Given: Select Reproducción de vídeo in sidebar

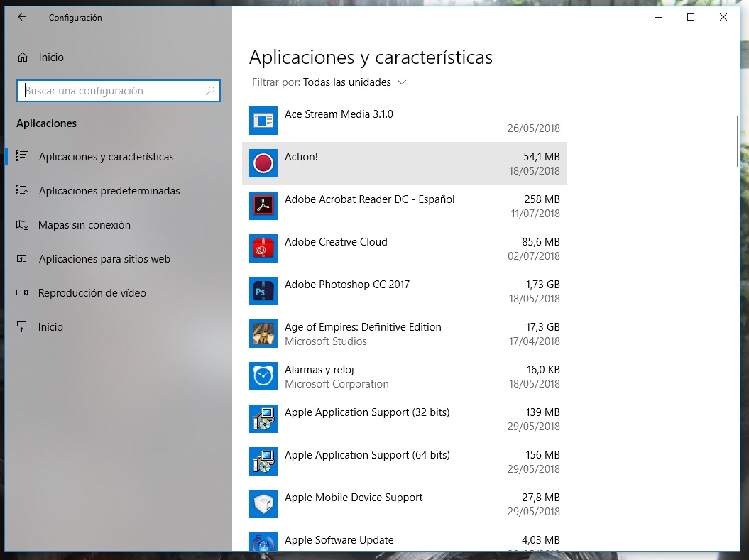Looking at the screenshot, I should pyautogui.click(x=92, y=293).
